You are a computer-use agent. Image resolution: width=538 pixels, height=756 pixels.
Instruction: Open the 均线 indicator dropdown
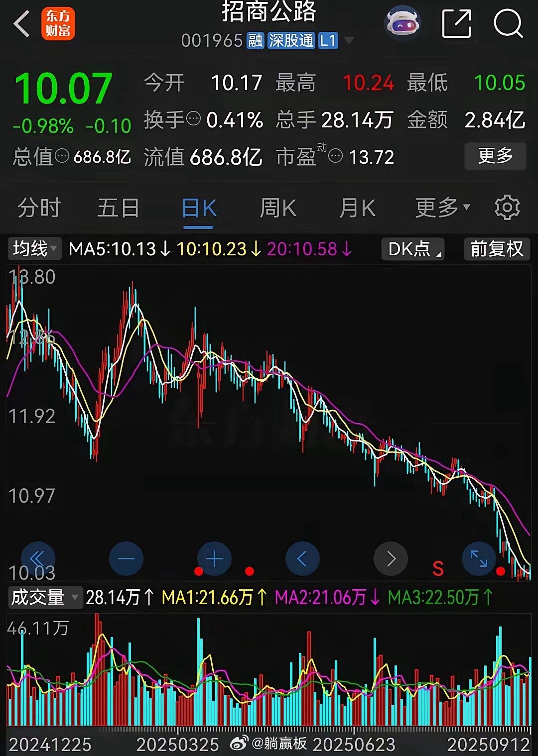[x=34, y=248]
